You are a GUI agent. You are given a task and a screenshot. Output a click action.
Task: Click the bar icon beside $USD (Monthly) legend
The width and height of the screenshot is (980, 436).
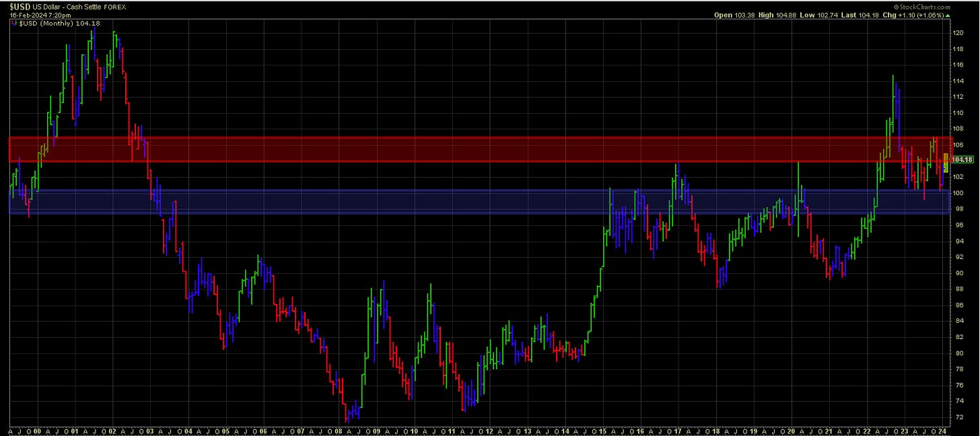click(13, 22)
